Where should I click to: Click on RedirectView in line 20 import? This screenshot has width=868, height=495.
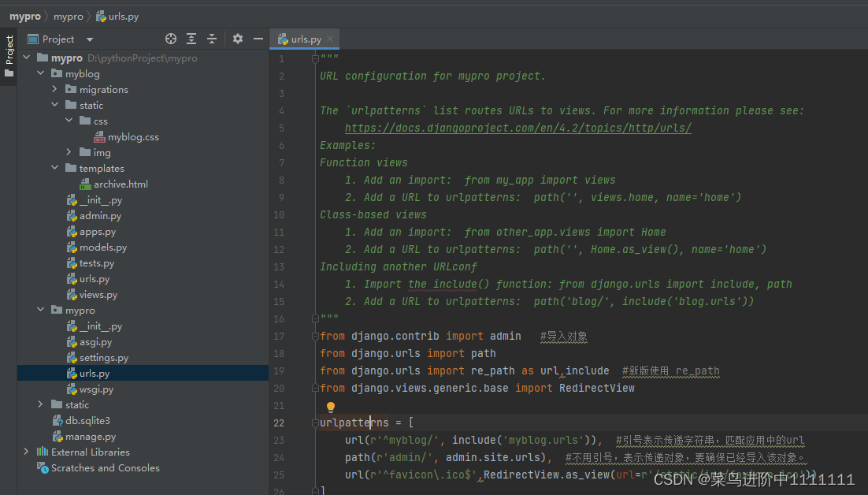click(x=597, y=388)
